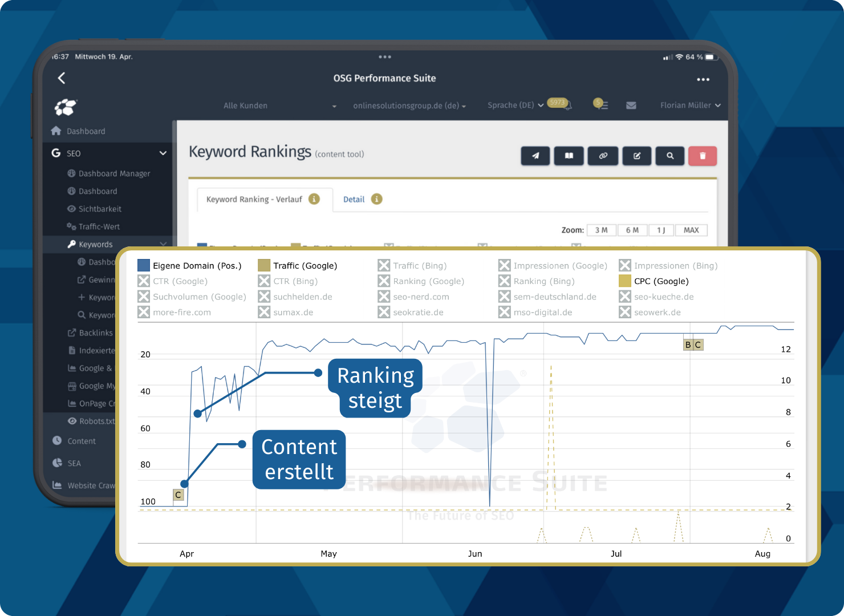
Task: Open Sichtbarkeit in the sidebar
Action: point(100,209)
